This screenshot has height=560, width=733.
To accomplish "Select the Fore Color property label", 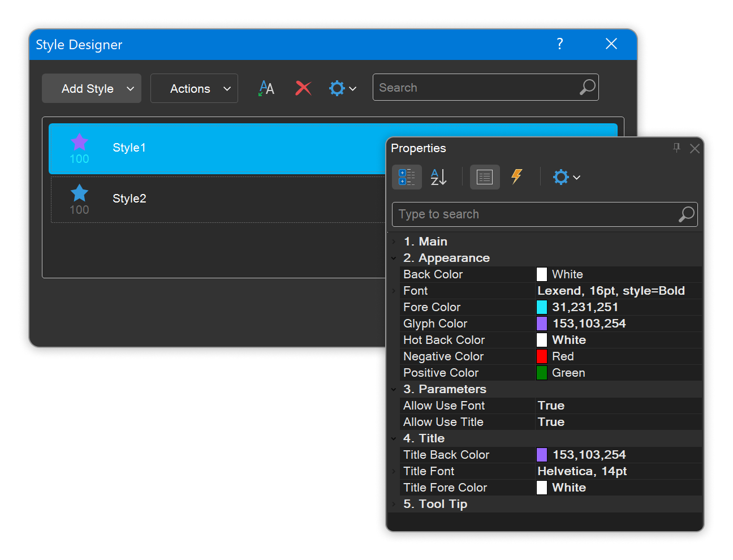I will [x=432, y=307].
